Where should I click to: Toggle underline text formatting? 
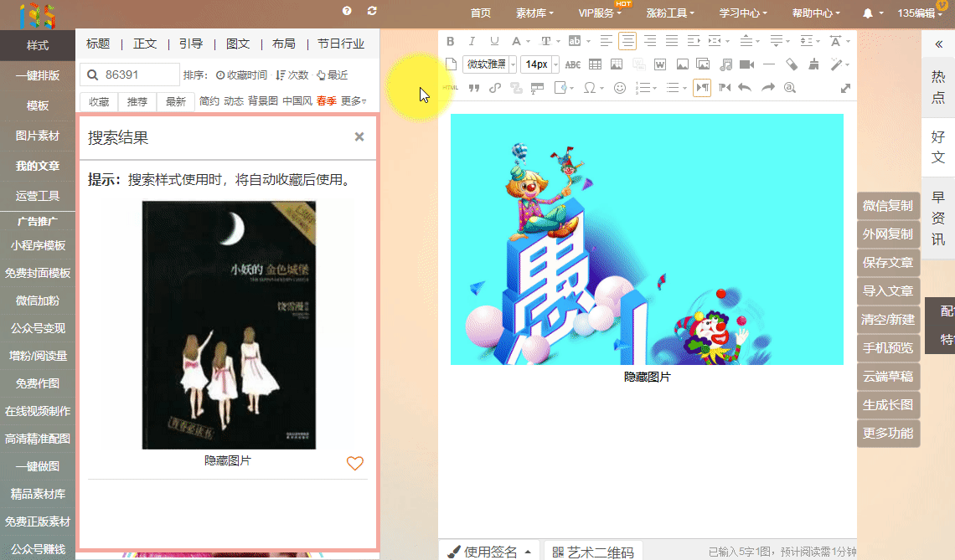coord(494,41)
